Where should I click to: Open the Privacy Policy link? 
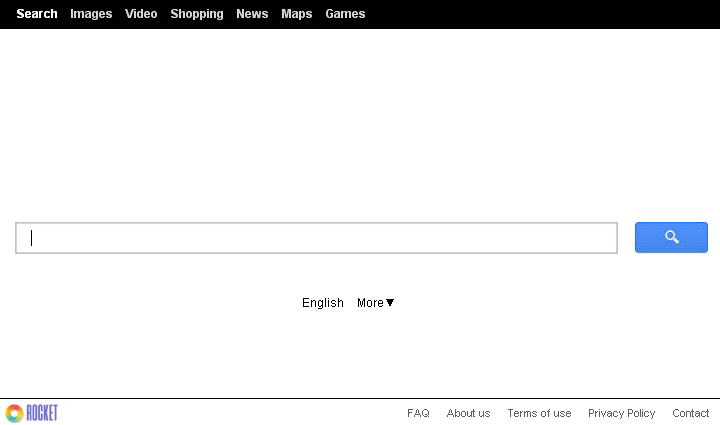tap(622, 413)
